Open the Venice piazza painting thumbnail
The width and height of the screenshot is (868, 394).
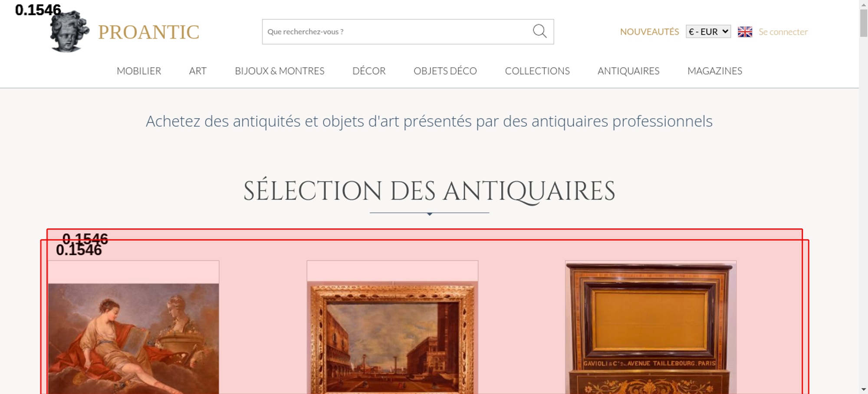point(392,338)
